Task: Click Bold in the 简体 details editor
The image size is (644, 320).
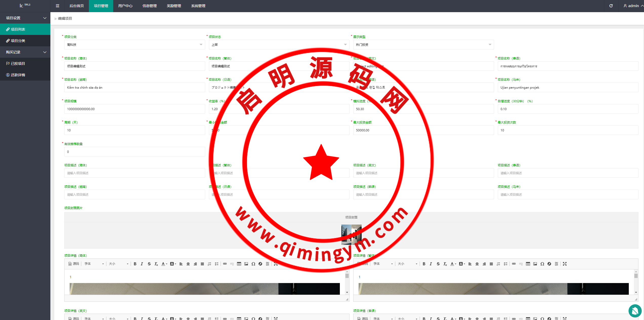Action: (135, 264)
